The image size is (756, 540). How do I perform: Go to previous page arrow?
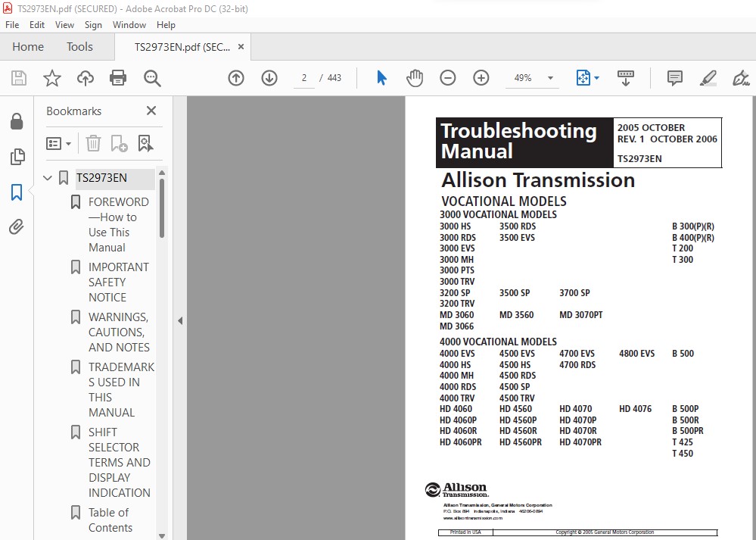point(236,78)
